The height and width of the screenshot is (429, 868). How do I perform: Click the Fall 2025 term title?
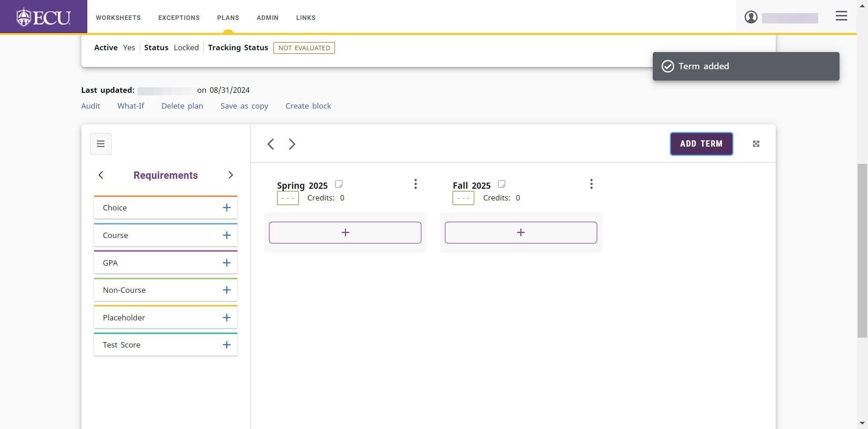coord(472,186)
